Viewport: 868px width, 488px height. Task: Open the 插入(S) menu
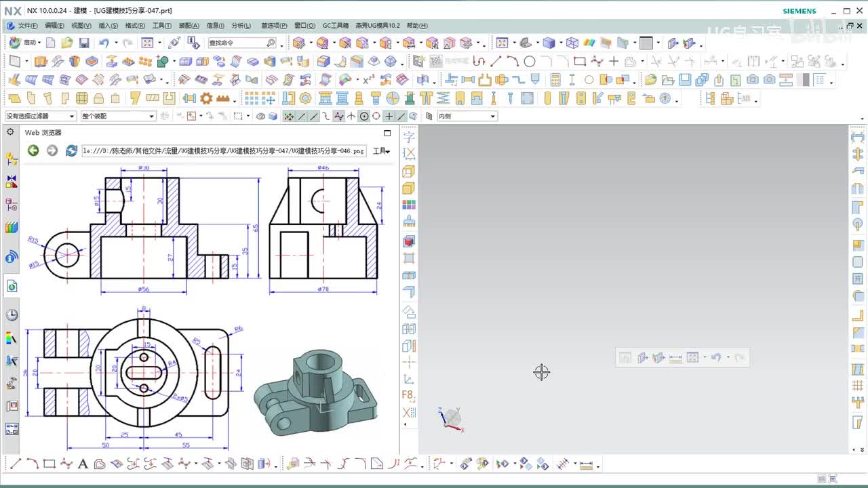click(x=108, y=26)
